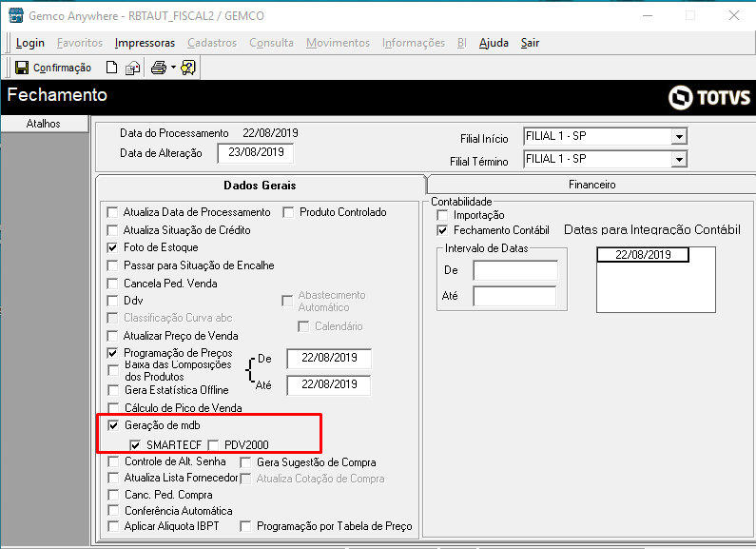Image resolution: width=756 pixels, height=549 pixels.
Task: Toggle Atualiza Lista Fornecedor
Action: (113, 478)
